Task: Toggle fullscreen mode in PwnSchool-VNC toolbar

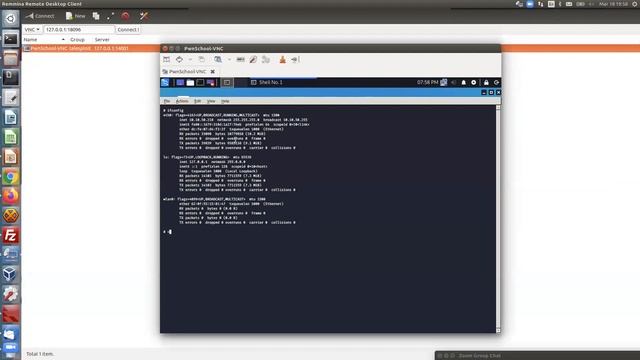Action: pos(179,60)
